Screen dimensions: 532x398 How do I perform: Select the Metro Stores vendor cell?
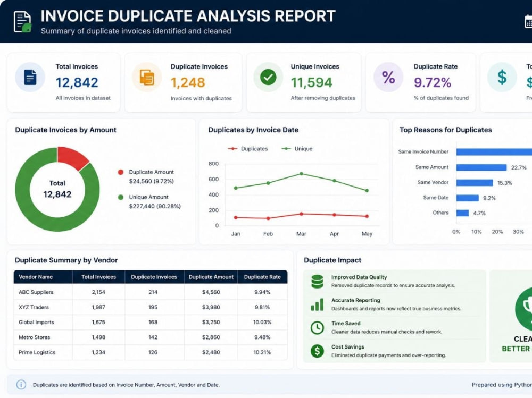[43, 337]
